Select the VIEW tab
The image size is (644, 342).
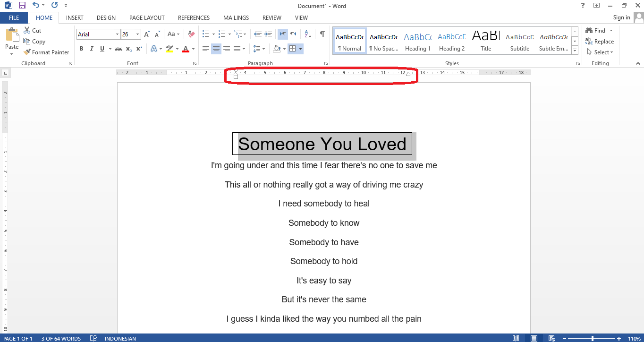[301, 18]
